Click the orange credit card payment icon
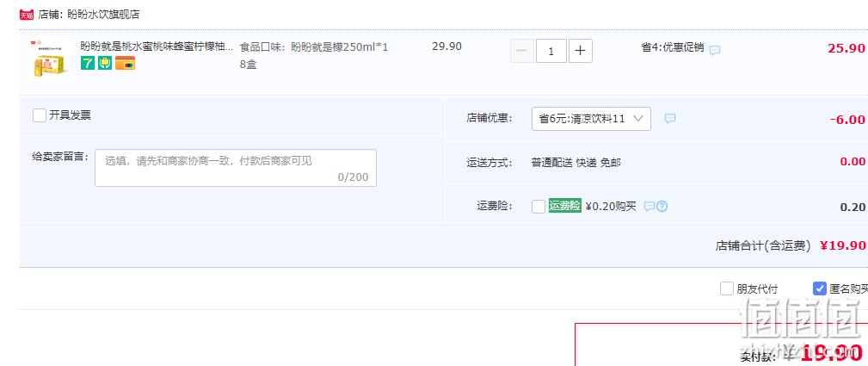 [125, 63]
